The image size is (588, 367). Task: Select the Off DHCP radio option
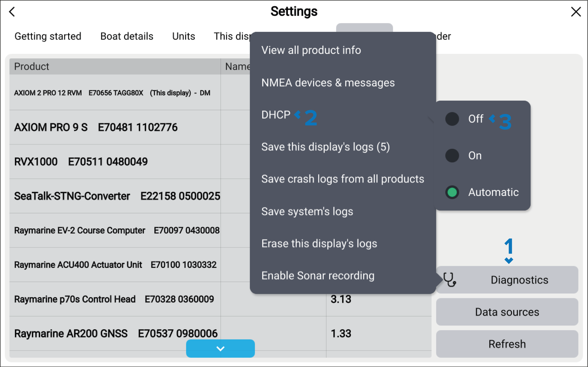pyautogui.click(x=452, y=119)
